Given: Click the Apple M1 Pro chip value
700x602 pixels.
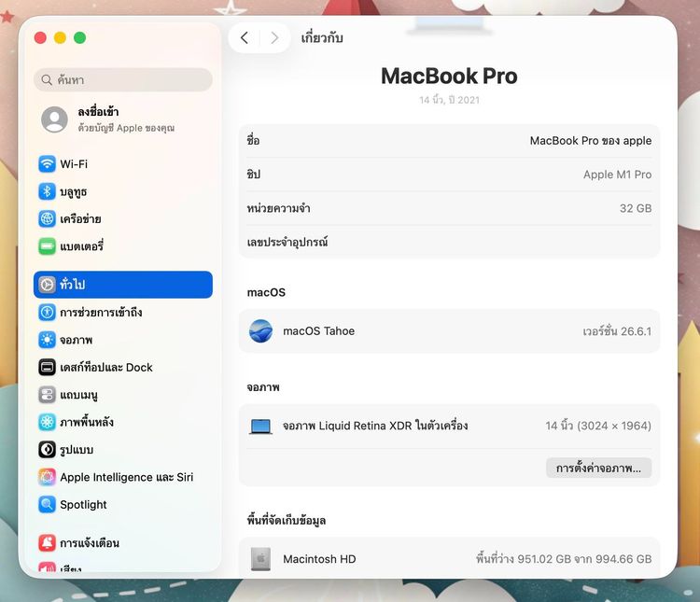Looking at the screenshot, I should tap(618, 175).
